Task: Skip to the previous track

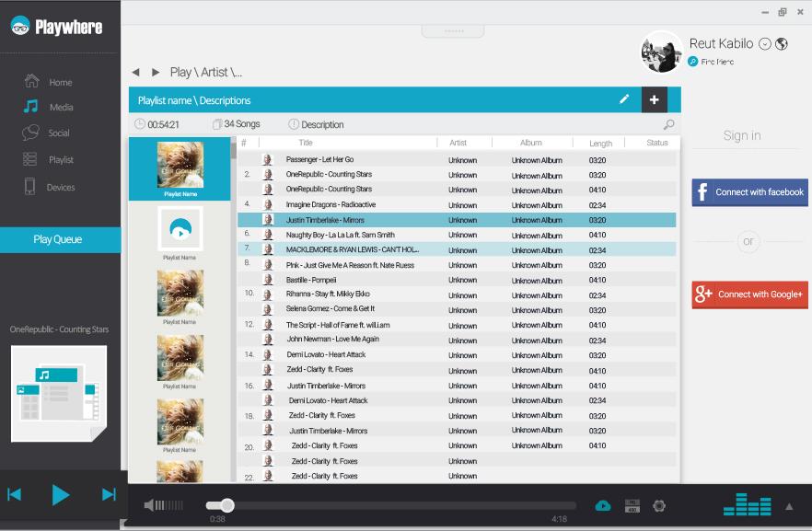Action: 15,495
